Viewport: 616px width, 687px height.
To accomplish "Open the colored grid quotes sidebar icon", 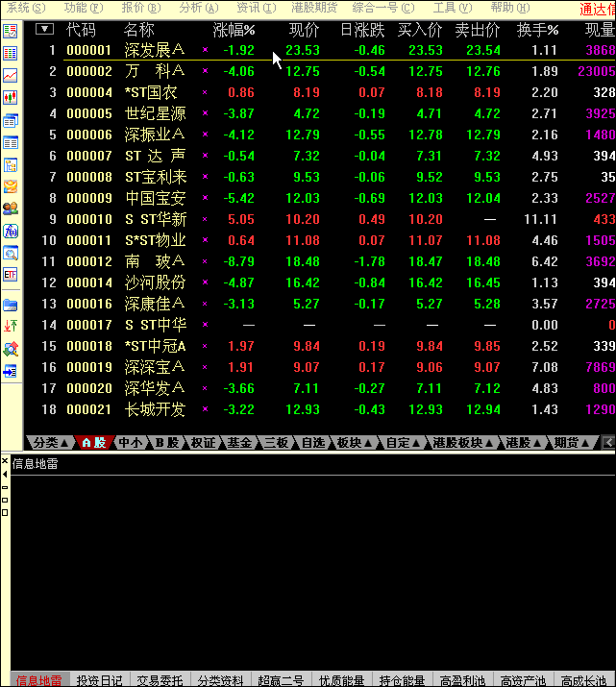I will coord(10,54).
